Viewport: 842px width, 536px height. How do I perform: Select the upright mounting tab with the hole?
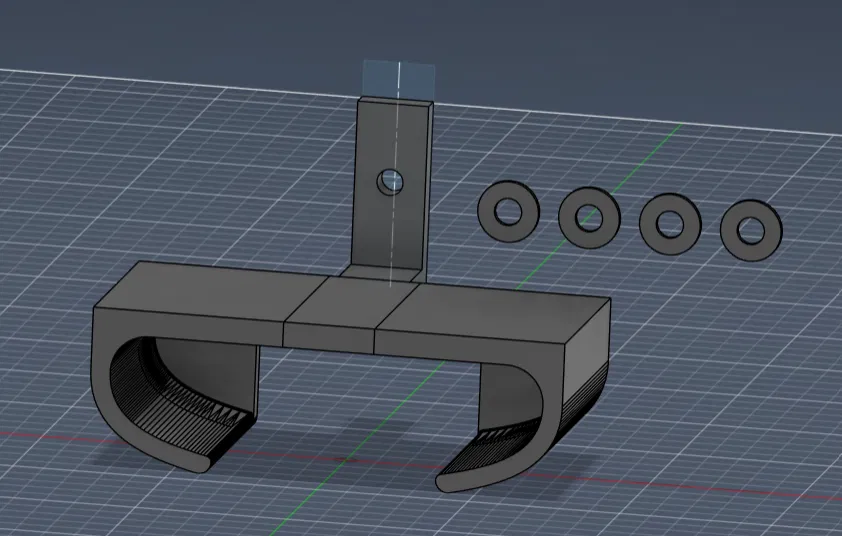click(391, 226)
